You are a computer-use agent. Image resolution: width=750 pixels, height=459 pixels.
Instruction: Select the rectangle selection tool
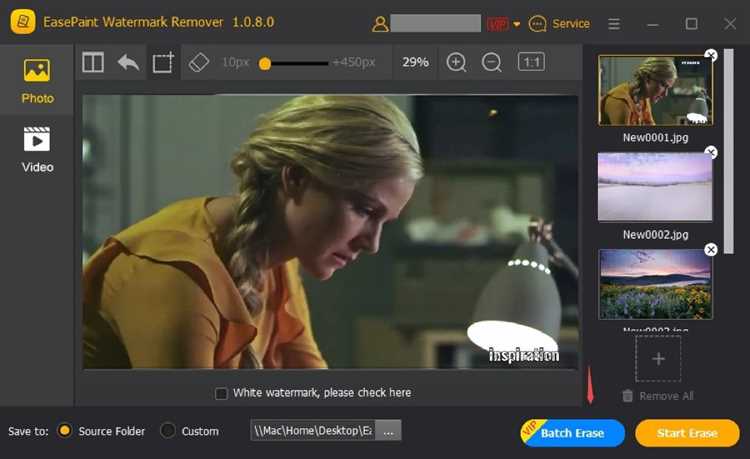(x=162, y=63)
